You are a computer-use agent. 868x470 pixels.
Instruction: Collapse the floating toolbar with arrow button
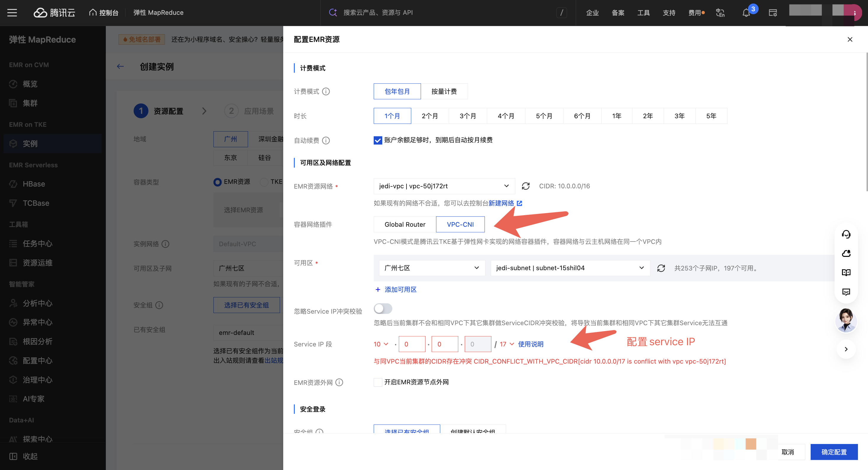[x=846, y=349]
